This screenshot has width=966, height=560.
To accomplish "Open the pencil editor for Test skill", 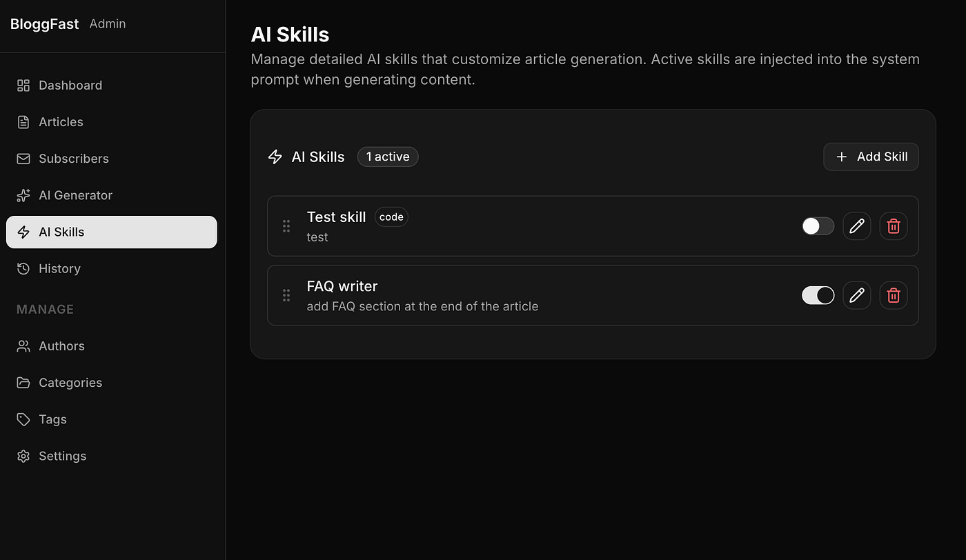I will [857, 226].
